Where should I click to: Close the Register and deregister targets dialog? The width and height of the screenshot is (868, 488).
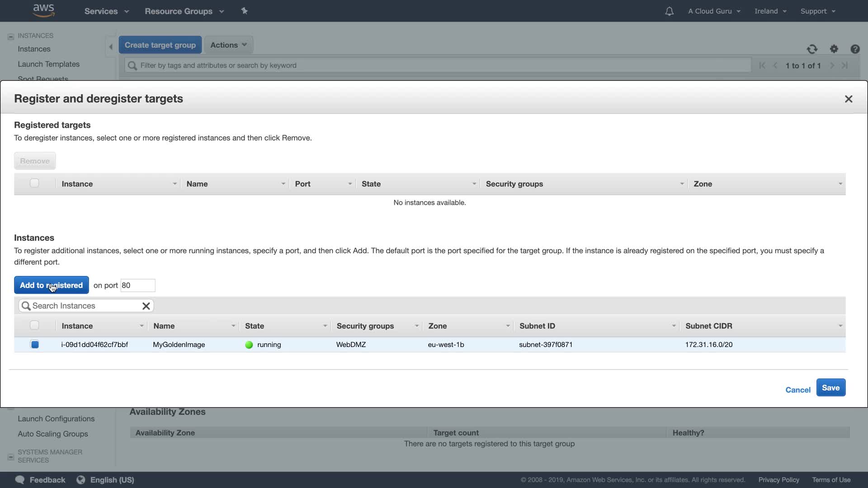tap(849, 99)
